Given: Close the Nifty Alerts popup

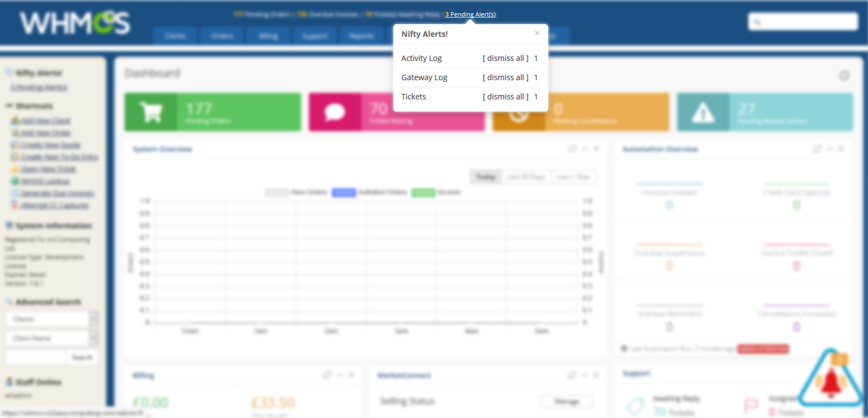Looking at the screenshot, I should 537,33.
